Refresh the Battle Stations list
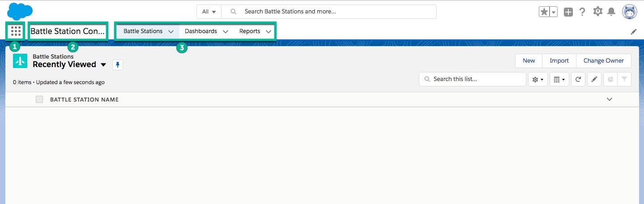 578,79
